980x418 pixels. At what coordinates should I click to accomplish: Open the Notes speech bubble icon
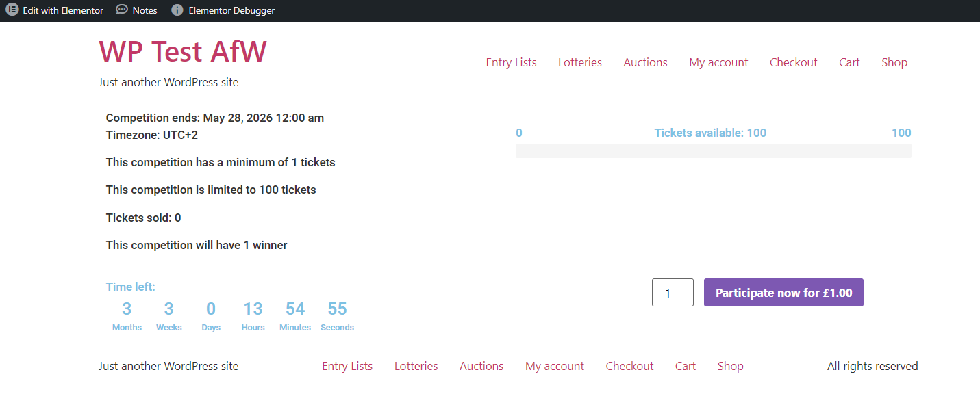pyautogui.click(x=121, y=10)
